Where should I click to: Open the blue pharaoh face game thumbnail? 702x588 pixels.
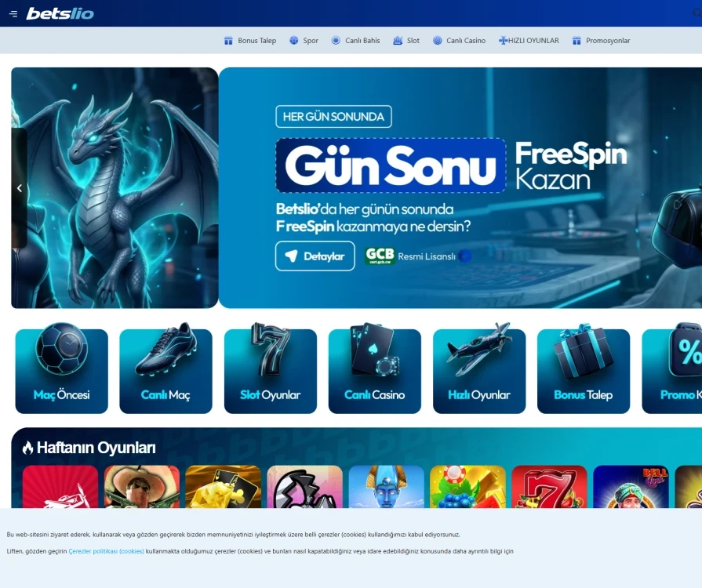click(x=386, y=486)
